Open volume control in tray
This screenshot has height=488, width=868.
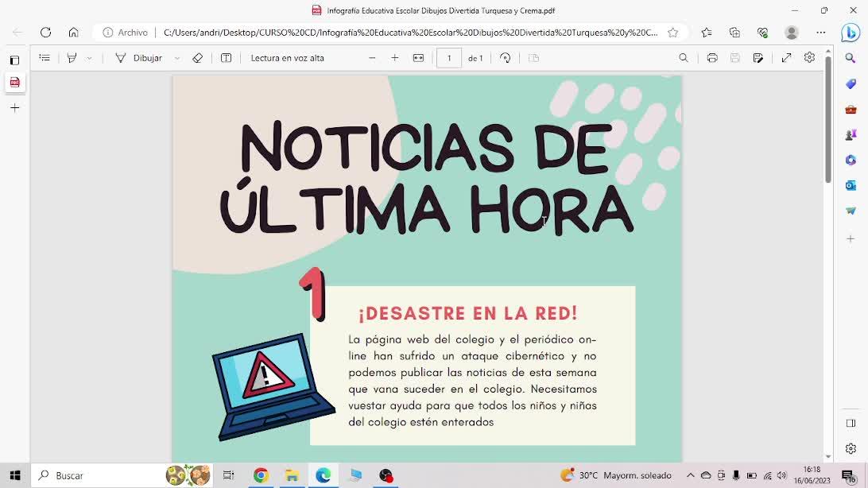pyautogui.click(x=781, y=475)
